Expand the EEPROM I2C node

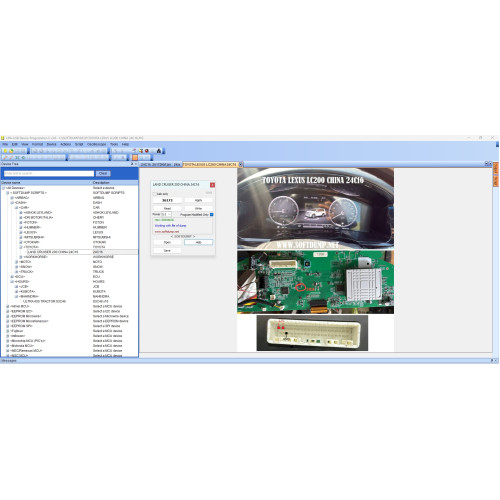pos(8,311)
